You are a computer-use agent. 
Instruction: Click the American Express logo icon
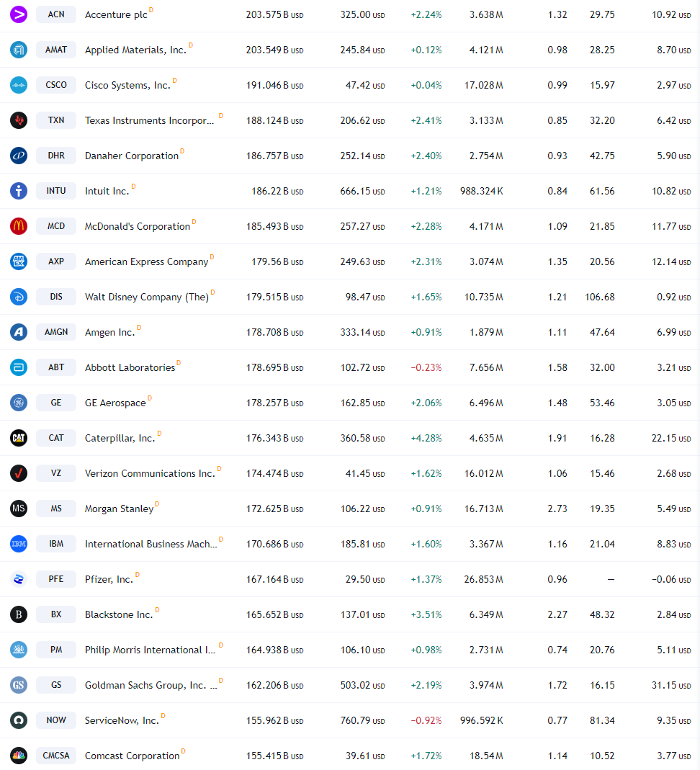click(x=19, y=261)
